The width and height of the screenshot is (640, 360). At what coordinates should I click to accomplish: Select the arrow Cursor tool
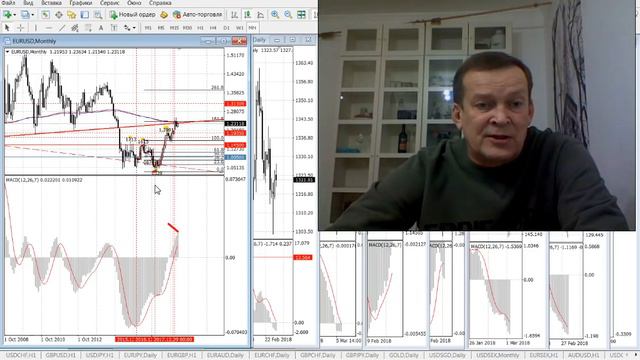[7, 28]
